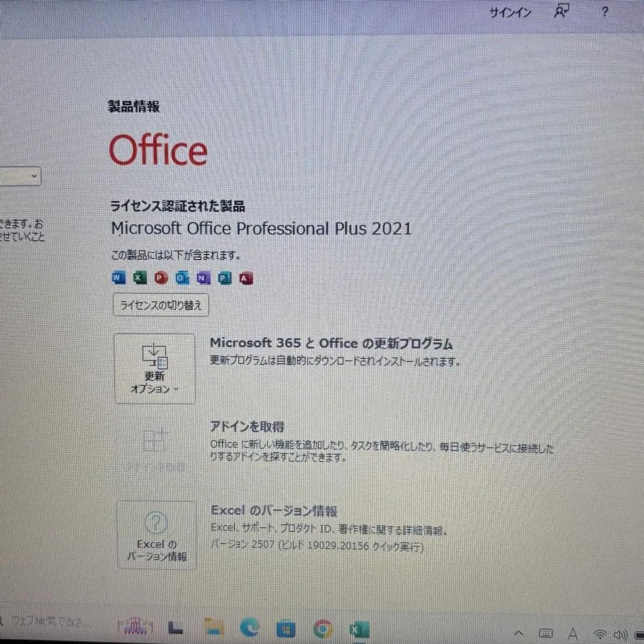Click the 更新オプション update icon
Viewport: 644px width, 644px height.
pos(154,358)
